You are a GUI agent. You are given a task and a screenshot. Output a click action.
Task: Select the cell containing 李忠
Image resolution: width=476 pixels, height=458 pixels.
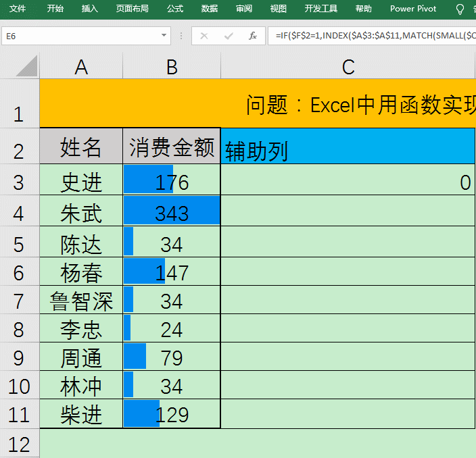[81, 328]
